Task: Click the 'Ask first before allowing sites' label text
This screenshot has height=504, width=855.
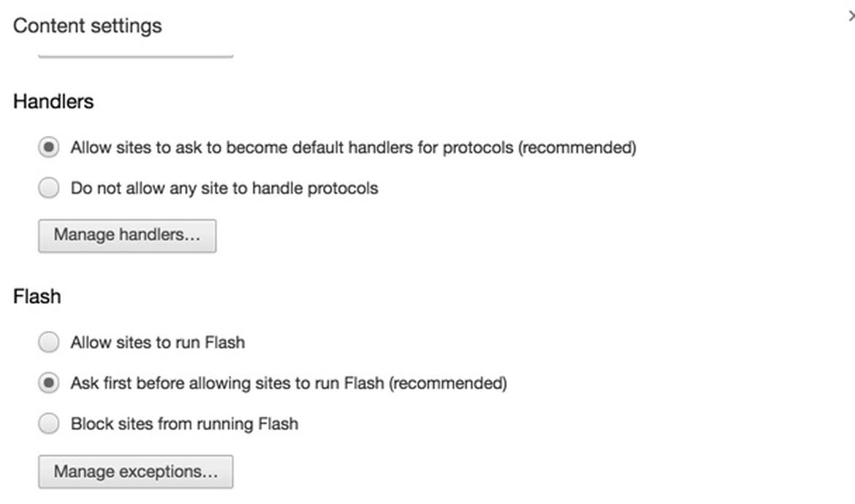Action: tap(228, 383)
